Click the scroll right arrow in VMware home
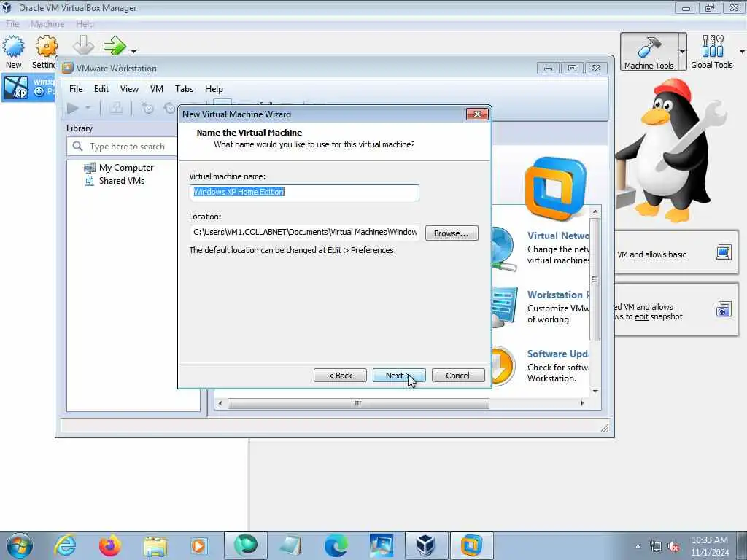 tap(582, 404)
